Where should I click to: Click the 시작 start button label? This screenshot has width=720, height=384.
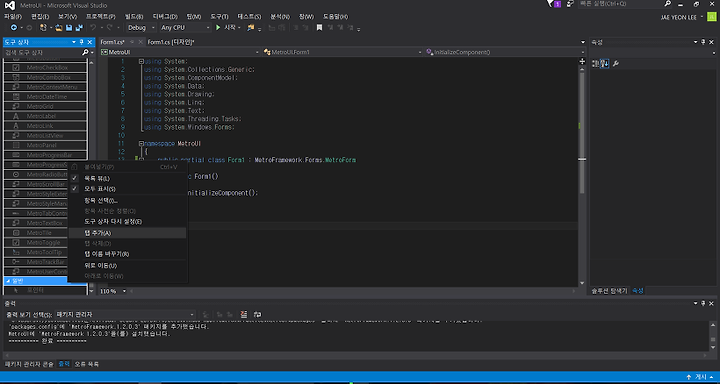[x=229, y=28]
